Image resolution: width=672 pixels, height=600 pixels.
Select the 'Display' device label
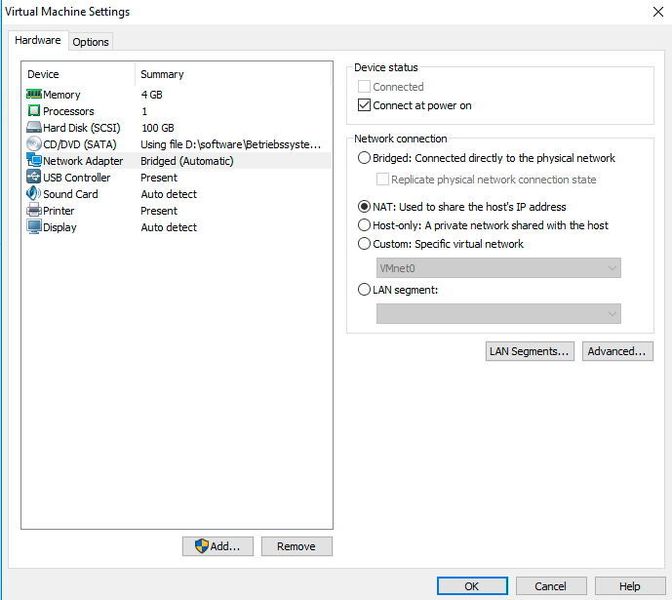[x=60, y=228]
